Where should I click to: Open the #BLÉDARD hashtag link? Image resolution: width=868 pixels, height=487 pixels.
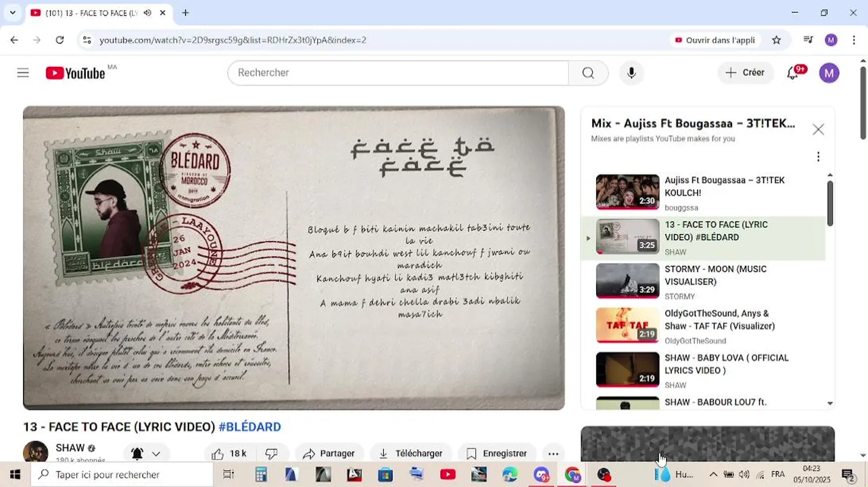pyautogui.click(x=249, y=427)
